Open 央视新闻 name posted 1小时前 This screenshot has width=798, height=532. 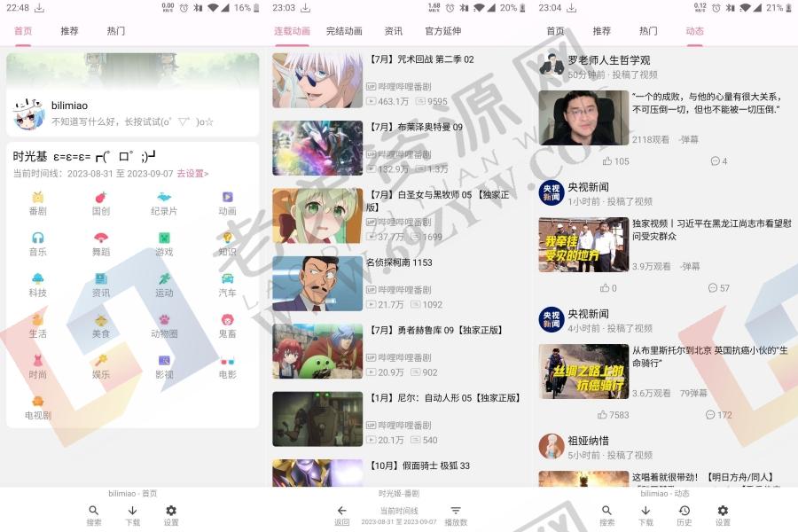coord(589,187)
